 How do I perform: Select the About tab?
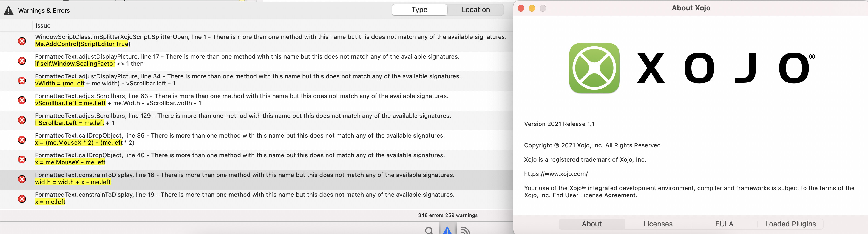[x=591, y=224]
